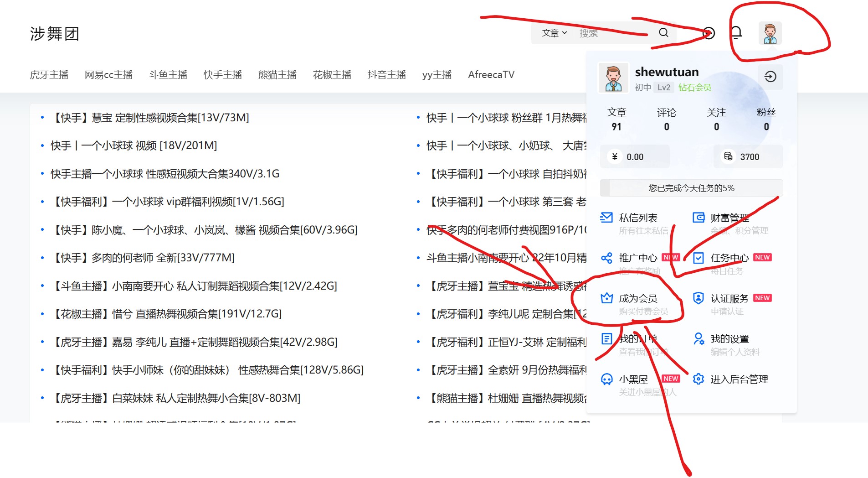The width and height of the screenshot is (868, 478).
Task: Open the yy主播 category
Action: coord(437,74)
